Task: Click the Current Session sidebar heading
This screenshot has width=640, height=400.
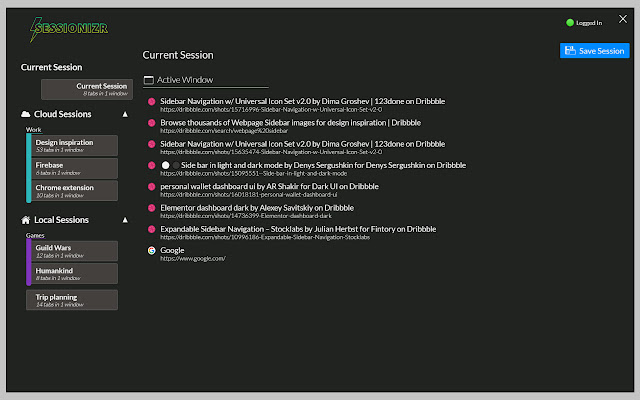Action: [51, 67]
